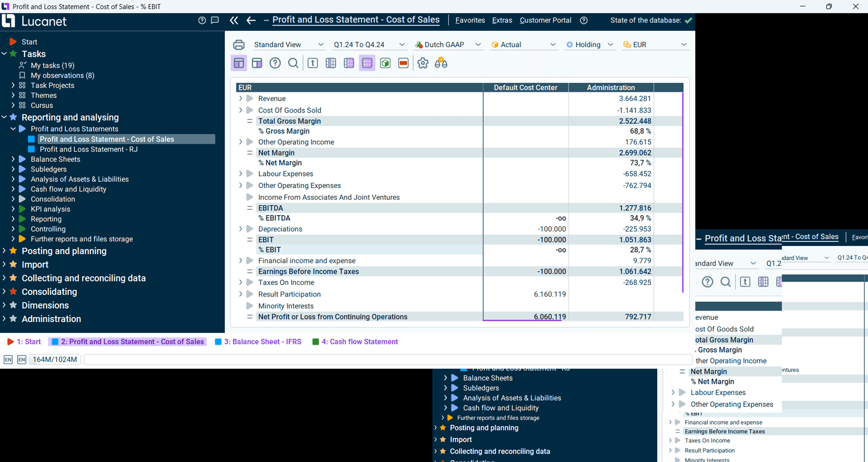868x462 pixels.
Task: Expand the Themes tree node
Action: coord(13,95)
